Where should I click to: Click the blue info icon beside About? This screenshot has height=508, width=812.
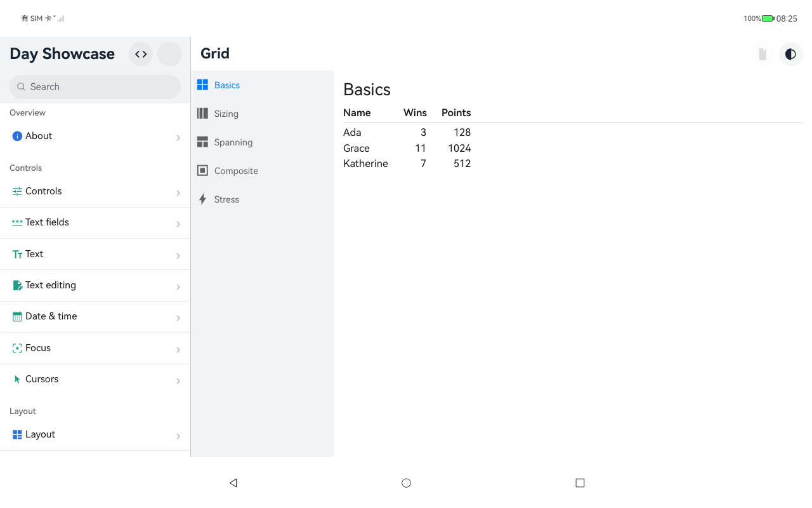coord(17,136)
